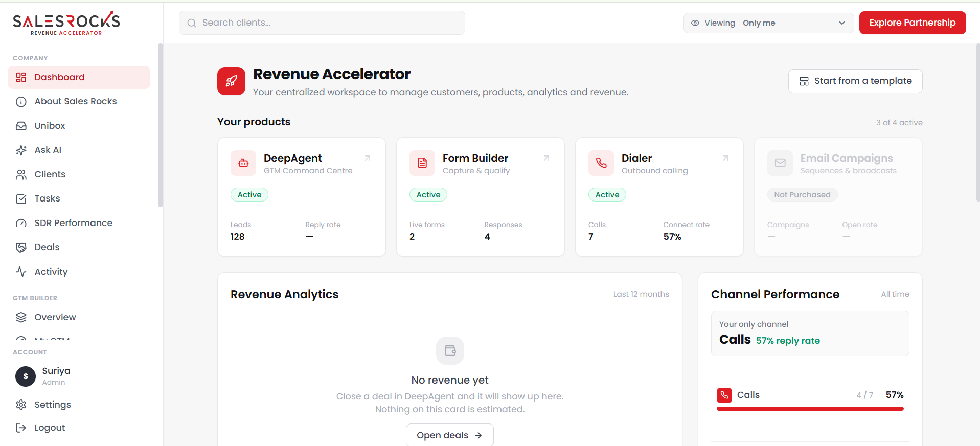Click the Dialer phone icon

tap(601, 163)
